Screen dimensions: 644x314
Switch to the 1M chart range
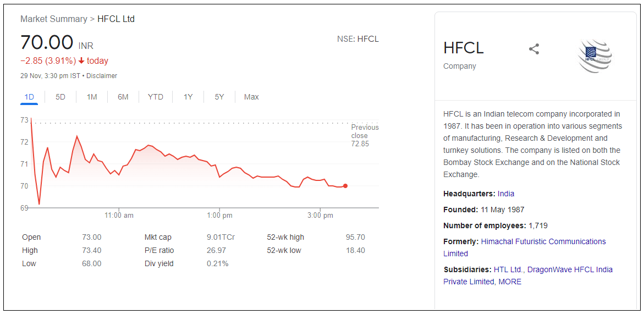point(92,97)
